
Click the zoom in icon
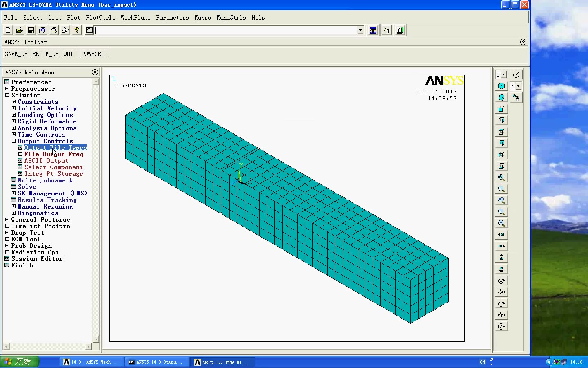click(x=501, y=211)
